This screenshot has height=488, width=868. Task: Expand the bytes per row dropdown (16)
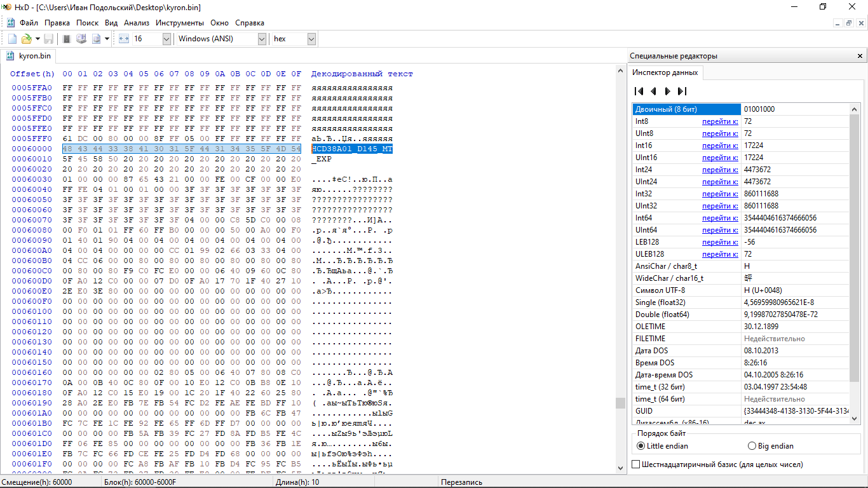tap(166, 39)
